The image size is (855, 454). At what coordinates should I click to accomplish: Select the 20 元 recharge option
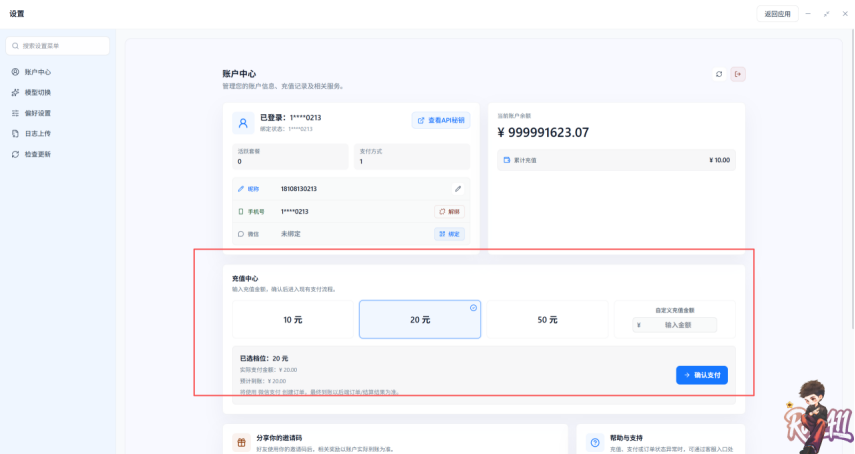tap(420, 319)
